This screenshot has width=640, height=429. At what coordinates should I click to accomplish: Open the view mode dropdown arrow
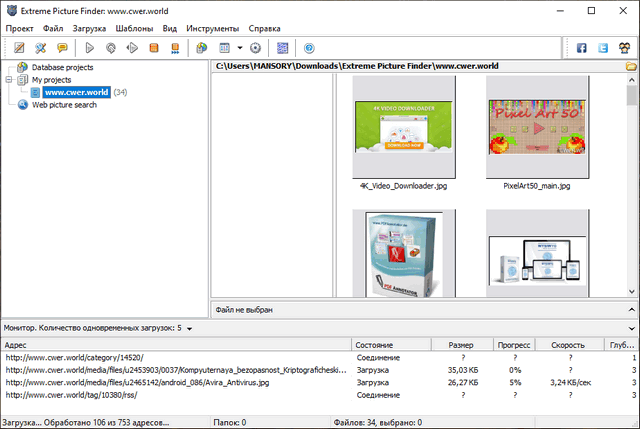coord(240,47)
